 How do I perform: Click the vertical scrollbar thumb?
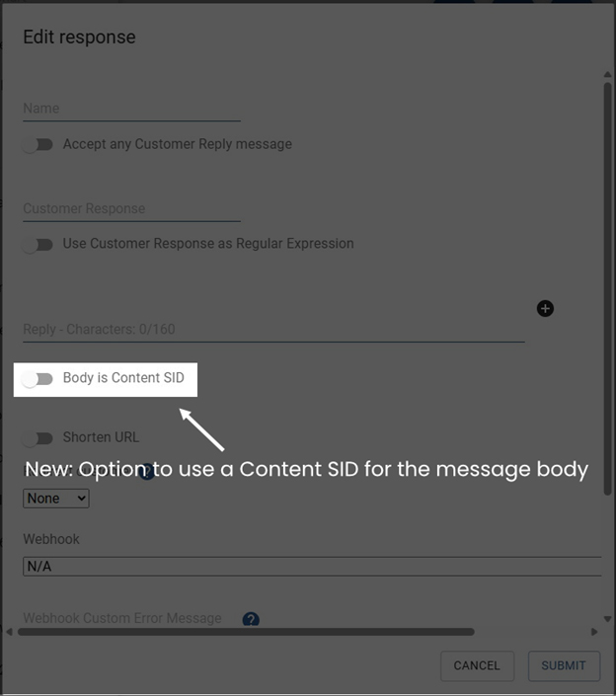(607, 288)
